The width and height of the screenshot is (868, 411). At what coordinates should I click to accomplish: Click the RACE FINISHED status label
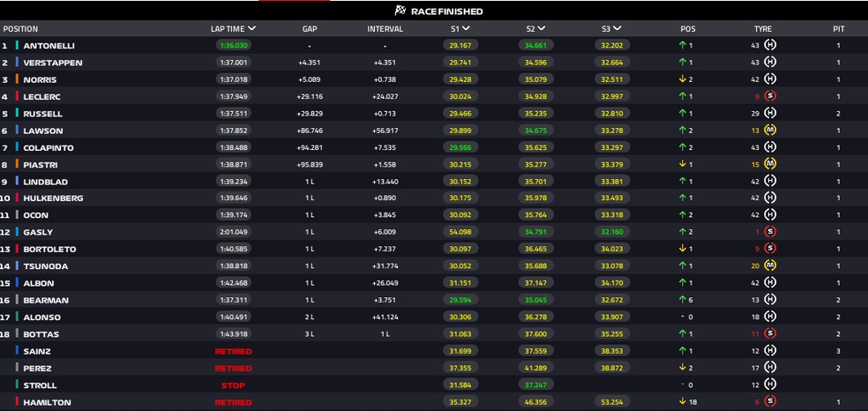(446, 11)
